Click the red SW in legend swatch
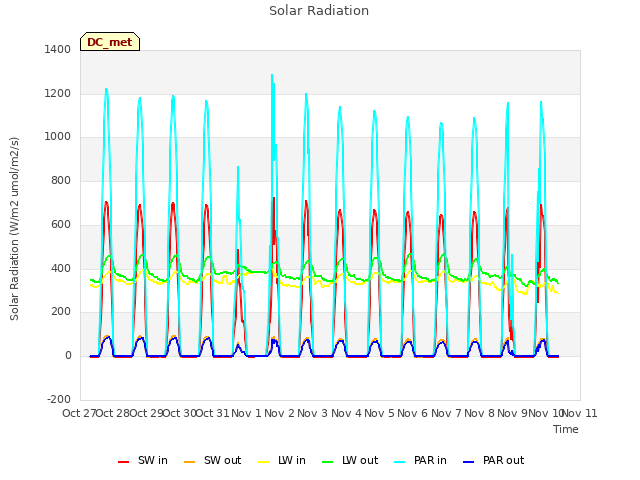Screen dimensions: 640x480 click(123, 462)
